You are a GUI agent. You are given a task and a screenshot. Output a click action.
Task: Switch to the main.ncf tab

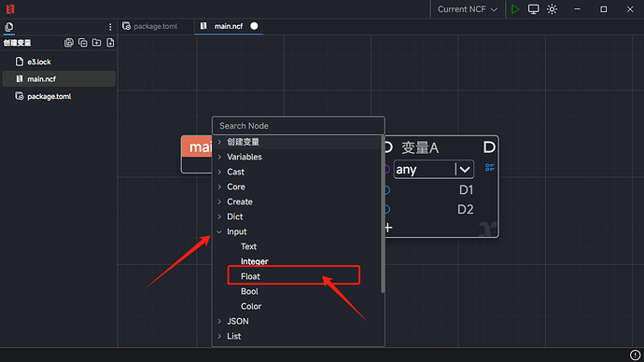click(x=229, y=26)
